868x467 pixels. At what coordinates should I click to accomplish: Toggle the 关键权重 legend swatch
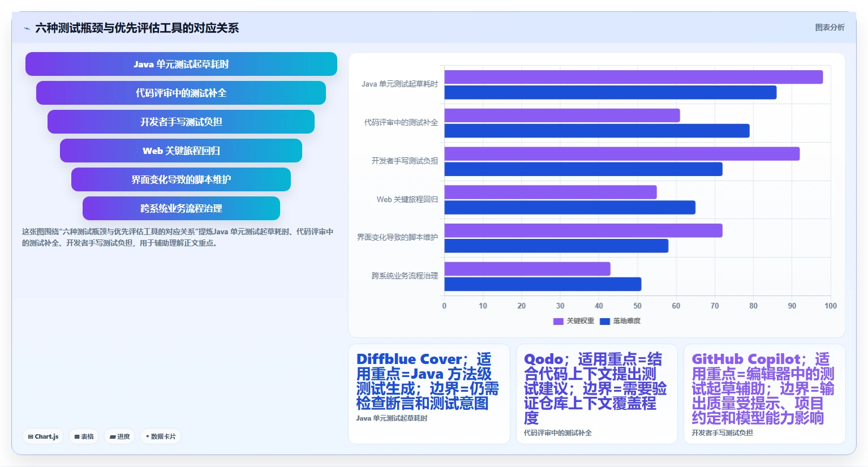coord(558,321)
